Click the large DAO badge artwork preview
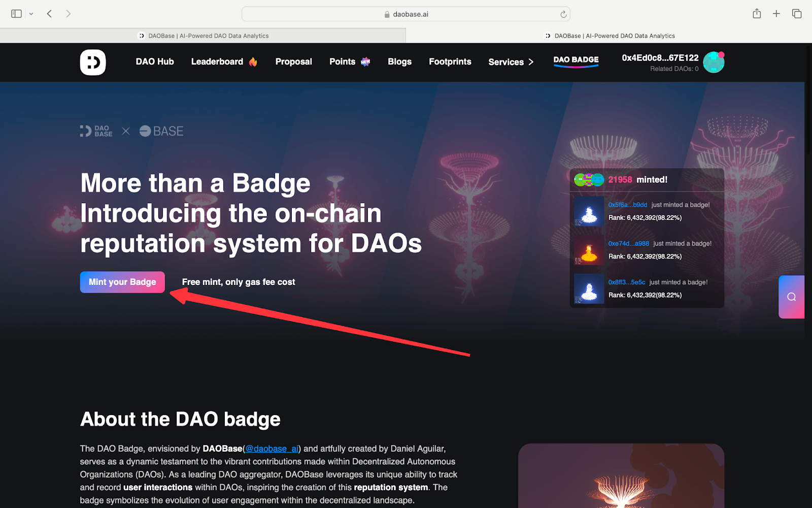812x508 pixels. pos(621,476)
